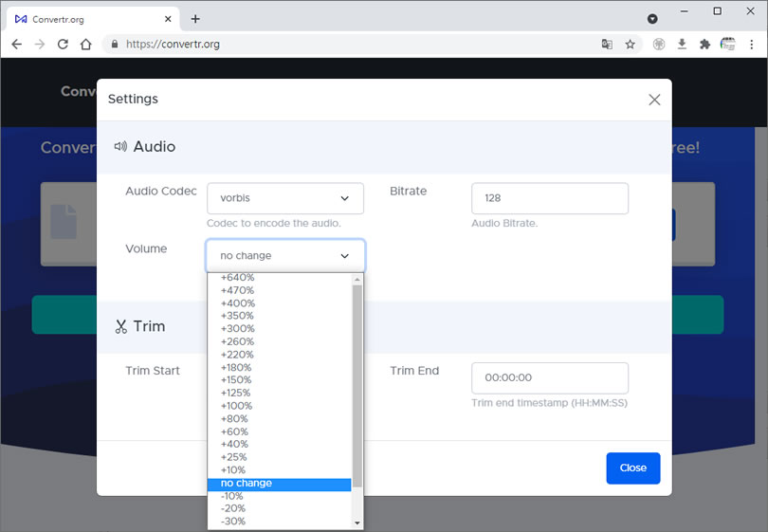Select highlighted no change option
Viewport: 768px width, 532px height.
tap(279, 483)
